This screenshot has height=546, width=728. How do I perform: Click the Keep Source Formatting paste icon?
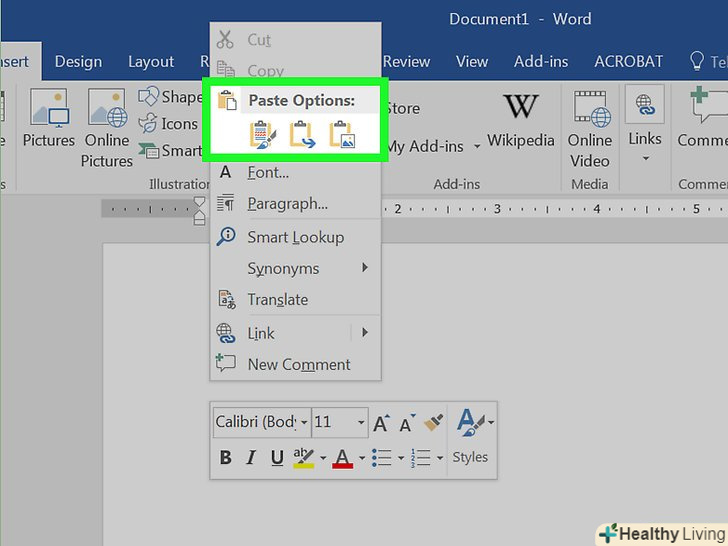point(261,135)
